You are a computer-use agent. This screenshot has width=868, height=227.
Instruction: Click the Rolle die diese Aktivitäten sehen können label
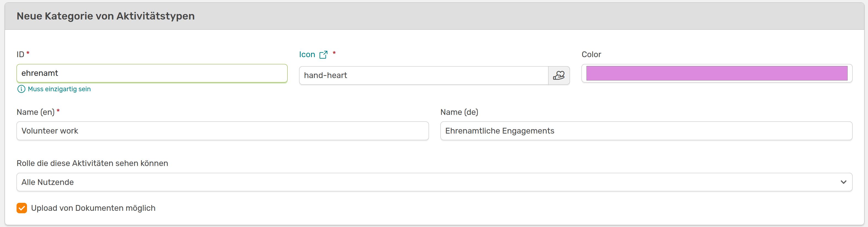coord(92,164)
